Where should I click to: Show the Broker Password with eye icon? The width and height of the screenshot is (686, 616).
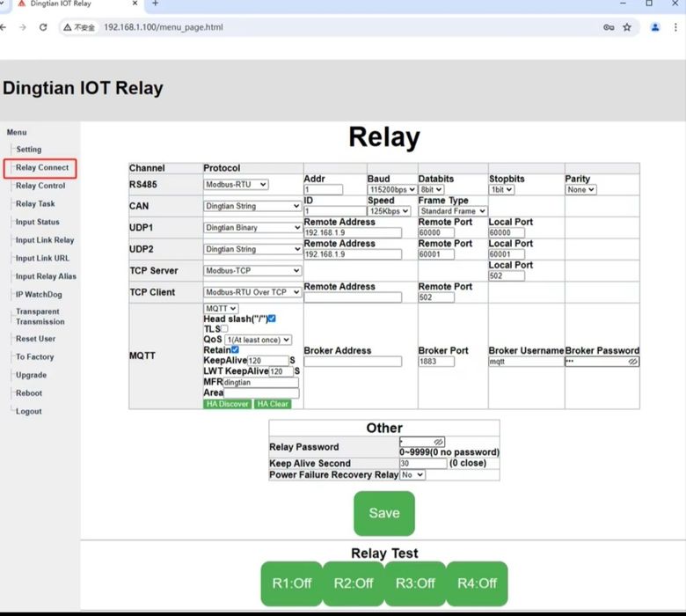(x=632, y=362)
